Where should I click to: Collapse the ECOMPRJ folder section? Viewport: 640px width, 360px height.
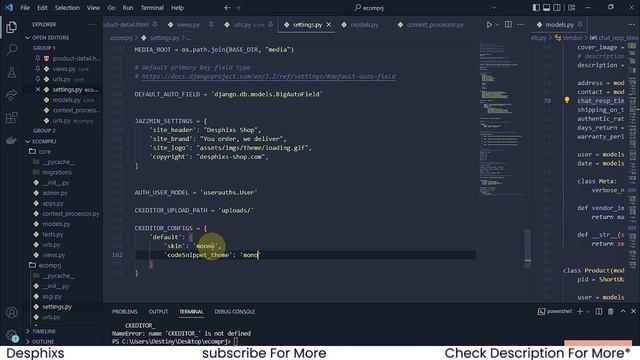click(44, 141)
